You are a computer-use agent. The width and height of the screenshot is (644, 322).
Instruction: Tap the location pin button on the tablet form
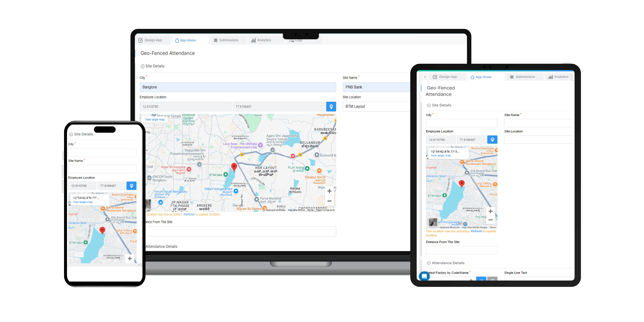[x=493, y=139]
